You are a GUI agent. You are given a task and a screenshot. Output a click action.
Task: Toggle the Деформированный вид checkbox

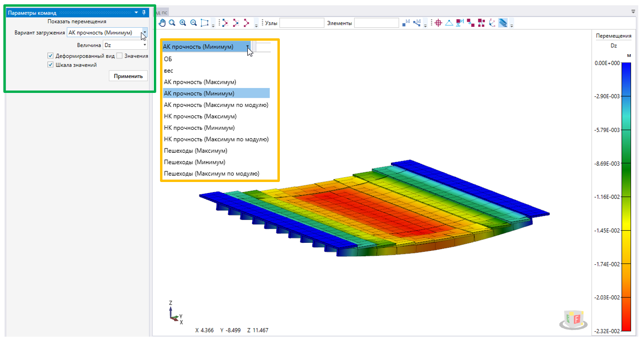pos(50,56)
